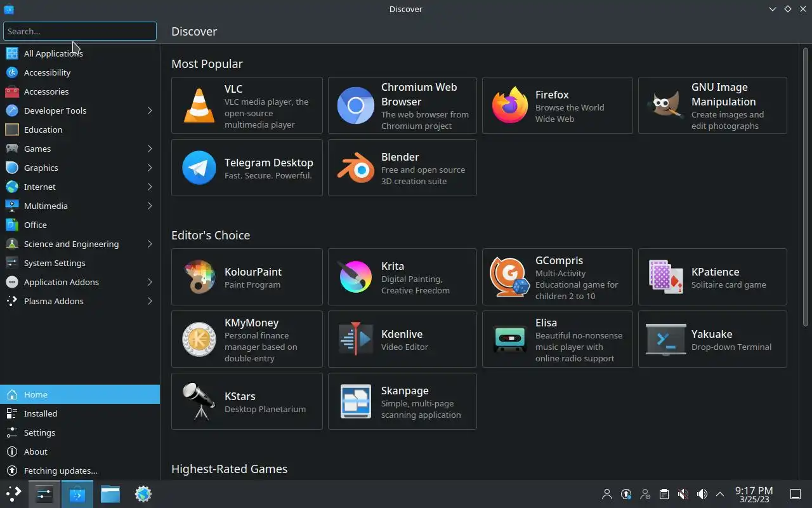Click the Education category icon
812x508 pixels.
pyautogui.click(x=11, y=130)
